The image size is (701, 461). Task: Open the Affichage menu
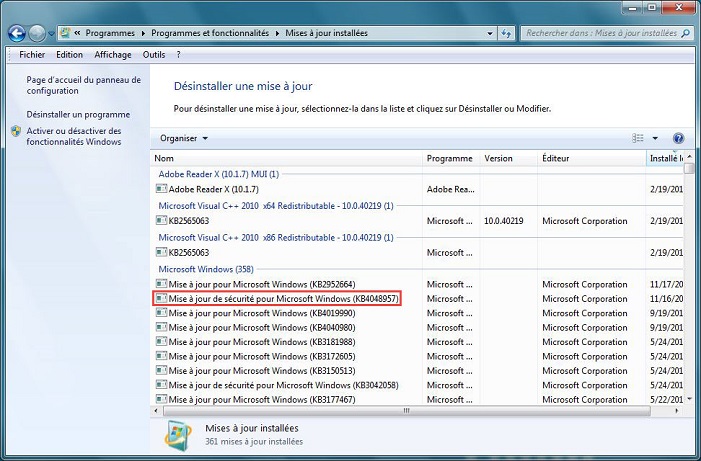click(x=113, y=55)
